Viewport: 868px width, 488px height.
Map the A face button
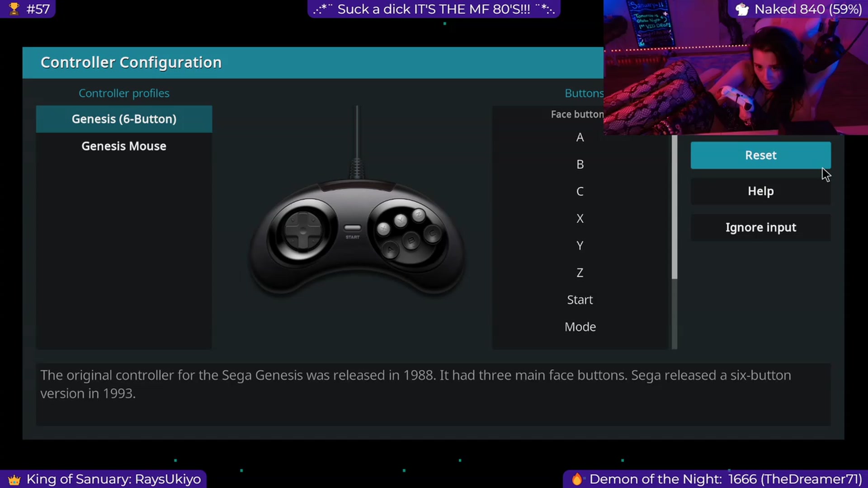pyautogui.click(x=580, y=137)
